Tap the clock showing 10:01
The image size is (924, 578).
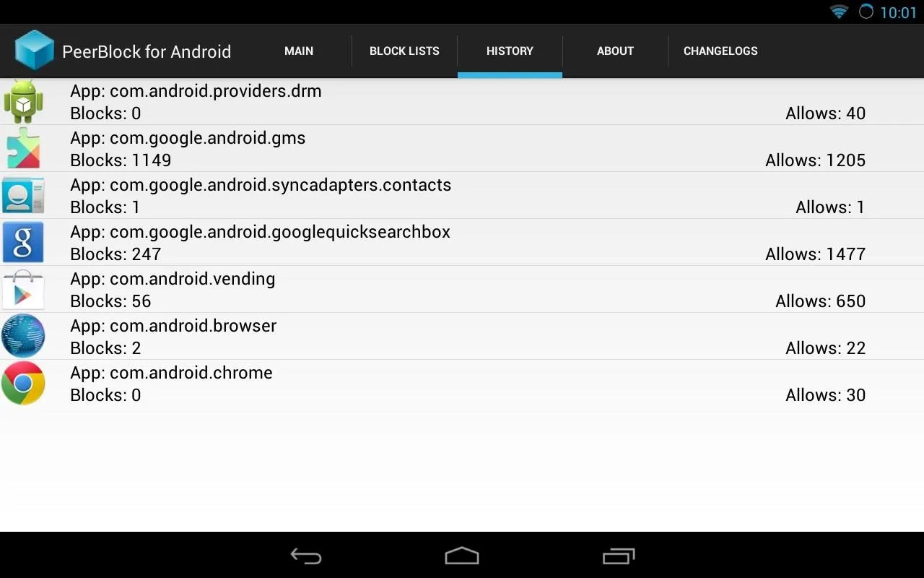click(x=898, y=12)
